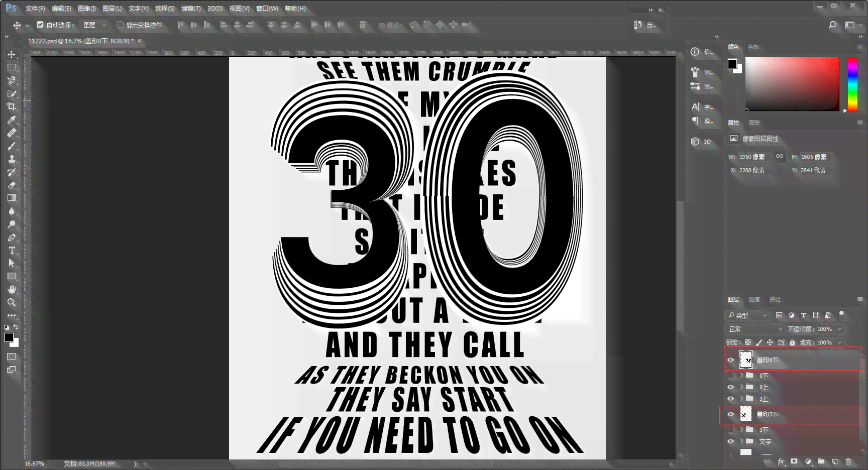Select the Gradient tool
868x470 pixels.
tap(12, 198)
